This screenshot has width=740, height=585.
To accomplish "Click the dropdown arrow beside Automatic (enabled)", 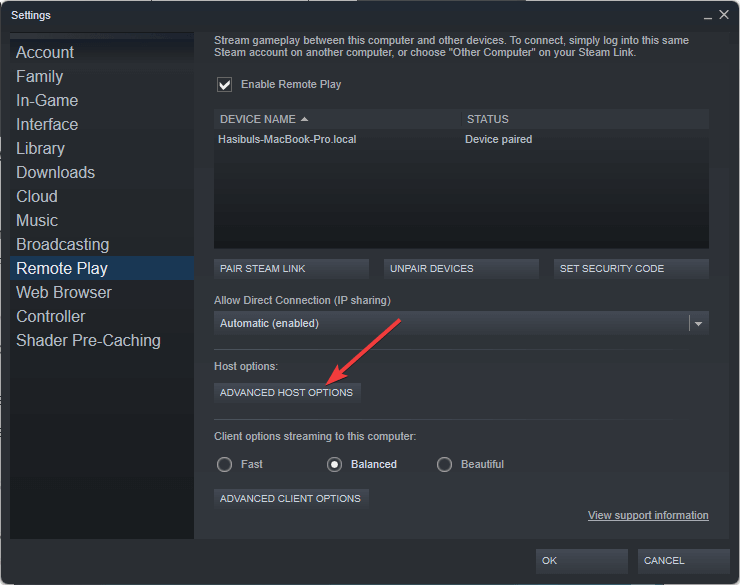I will pos(698,324).
